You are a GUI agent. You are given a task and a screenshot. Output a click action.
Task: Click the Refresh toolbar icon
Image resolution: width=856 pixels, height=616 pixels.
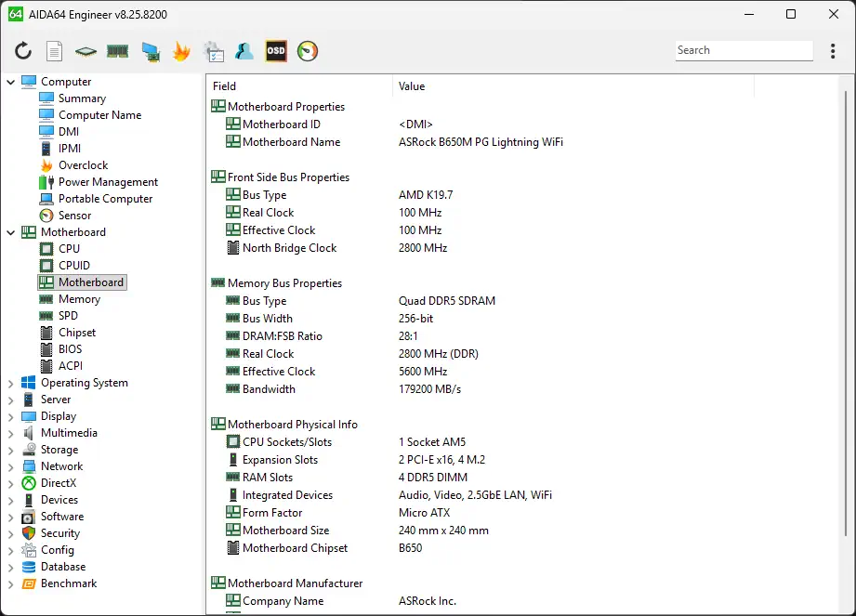(23, 51)
